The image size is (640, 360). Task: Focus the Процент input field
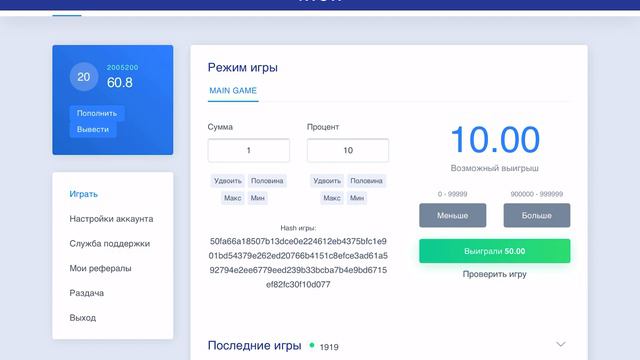(348, 150)
